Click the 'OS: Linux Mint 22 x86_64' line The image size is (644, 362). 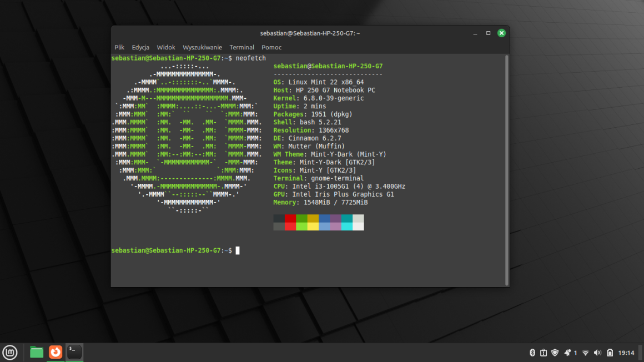[x=319, y=82]
